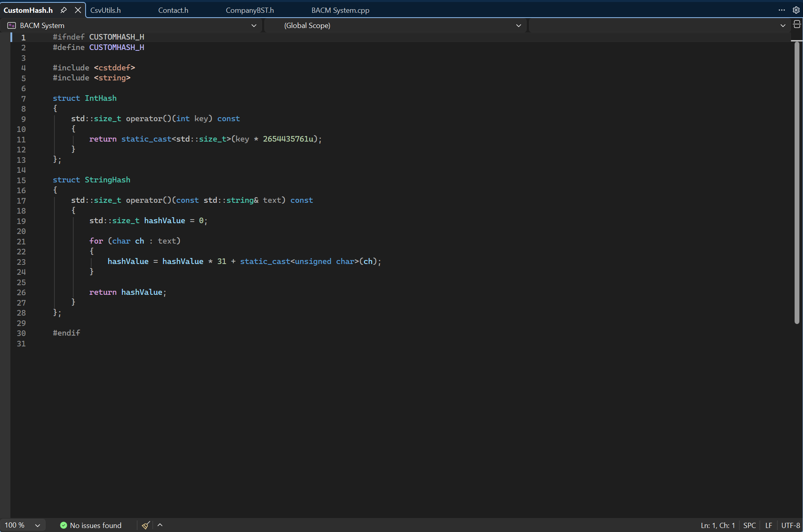Screen dimensions: 803x532
Task: Toggle the SPC indentation setting
Action: tap(749, 525)
